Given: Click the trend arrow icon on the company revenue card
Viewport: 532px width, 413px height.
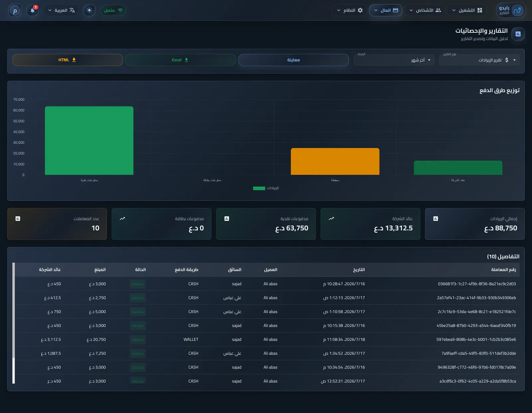Looking at the screenshot, I should pyautogui.click(x=331, y=219).
